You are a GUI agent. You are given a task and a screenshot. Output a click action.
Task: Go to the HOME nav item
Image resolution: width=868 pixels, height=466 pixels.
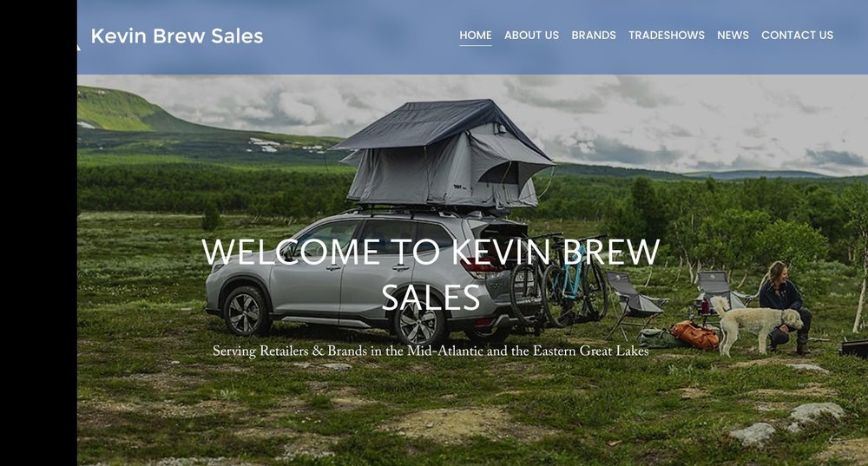coord(476,35)
